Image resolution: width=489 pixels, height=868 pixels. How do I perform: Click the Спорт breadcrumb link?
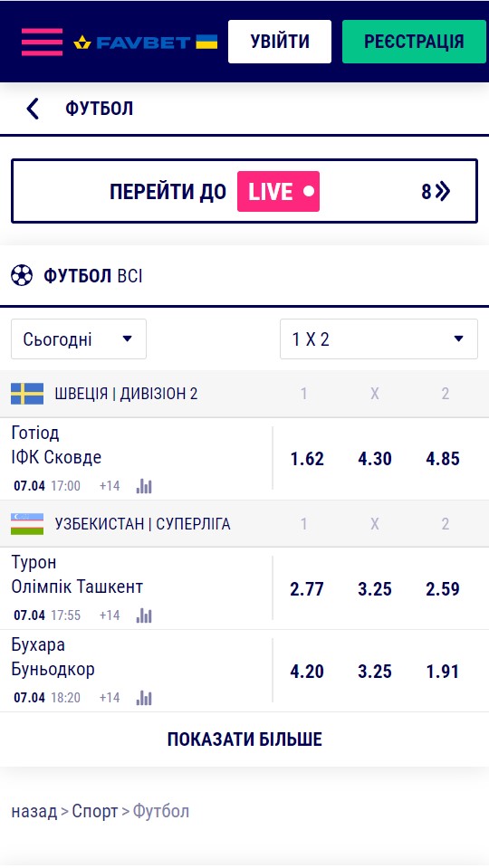(95, 812)
